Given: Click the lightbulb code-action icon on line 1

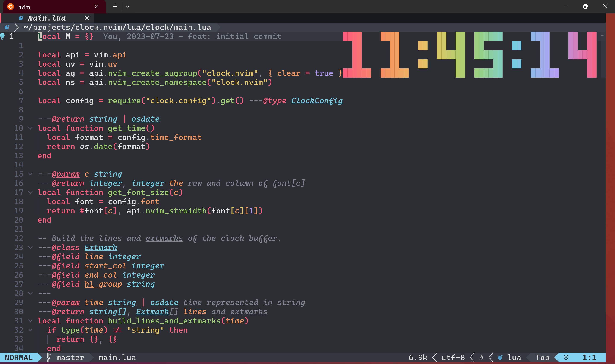Looking at the screenshot, I should tap(3, 36).
